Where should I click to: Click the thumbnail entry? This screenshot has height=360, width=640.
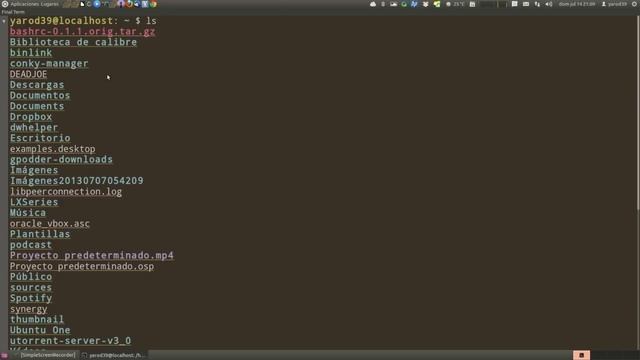37,319
